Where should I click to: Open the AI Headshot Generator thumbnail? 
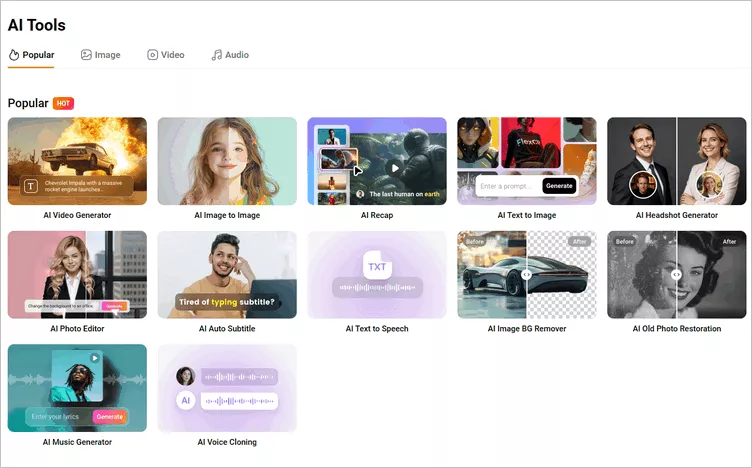pos(677,161)
